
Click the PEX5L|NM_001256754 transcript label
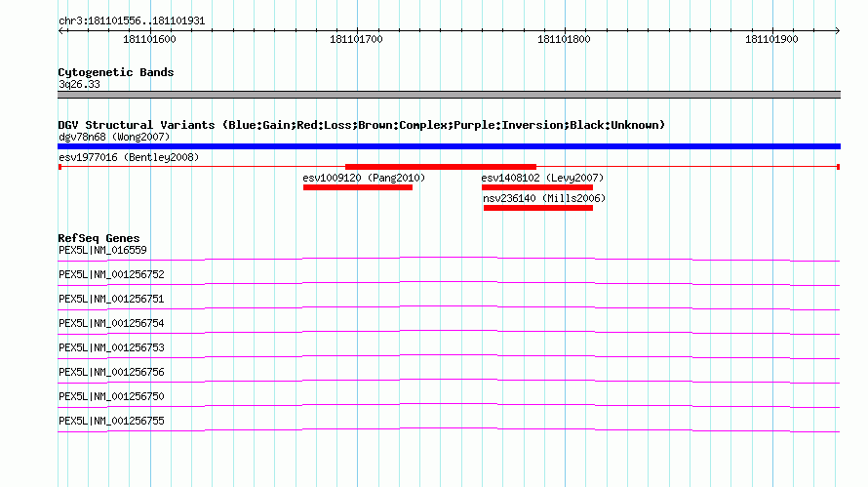point(111,324)
